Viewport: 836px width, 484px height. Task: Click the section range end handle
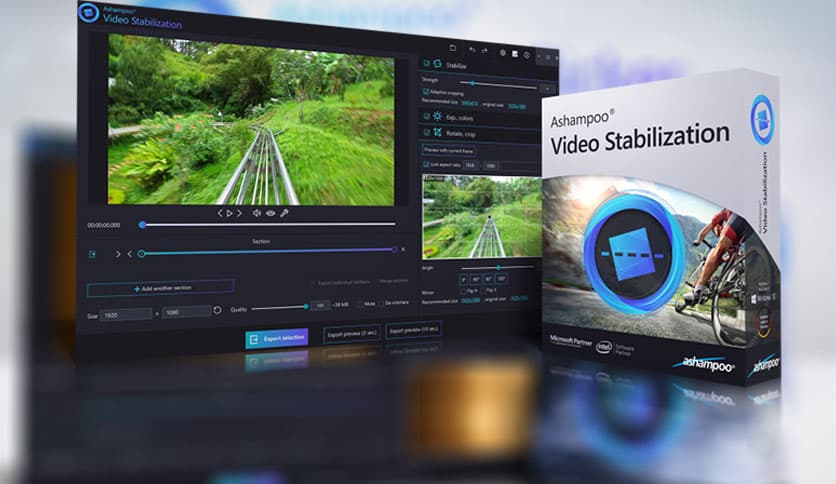pos(395,249)
